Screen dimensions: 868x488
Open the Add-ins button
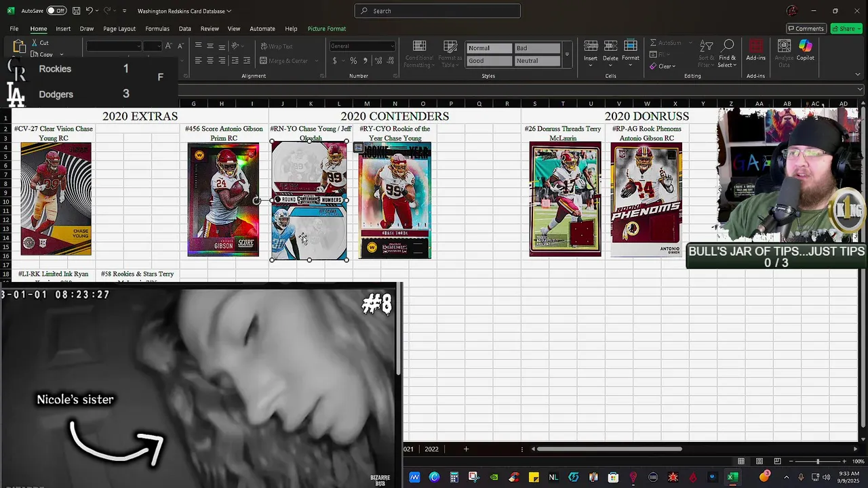(755, 51)
